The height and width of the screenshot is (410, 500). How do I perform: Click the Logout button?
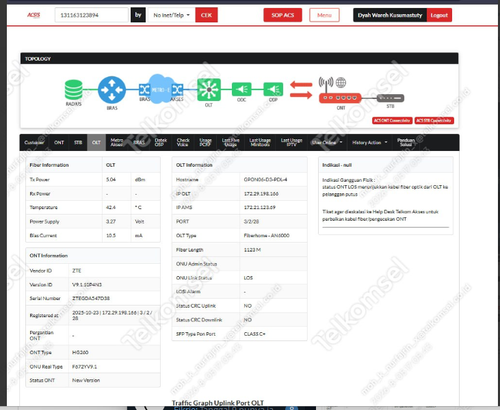[439, 15]
